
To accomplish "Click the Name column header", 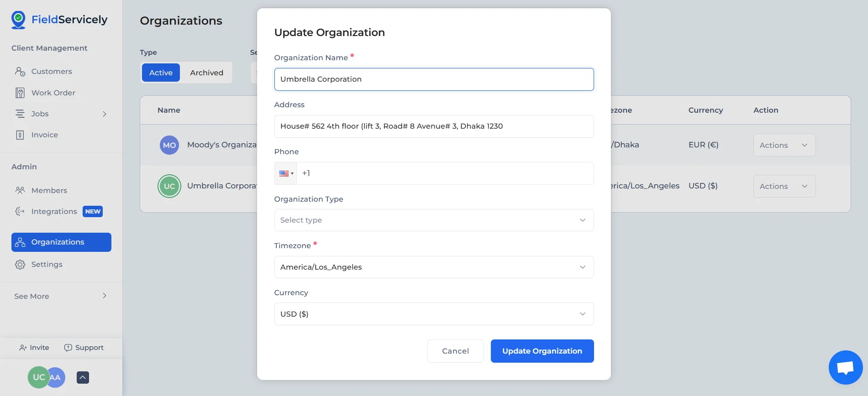I will coord(169,110).
